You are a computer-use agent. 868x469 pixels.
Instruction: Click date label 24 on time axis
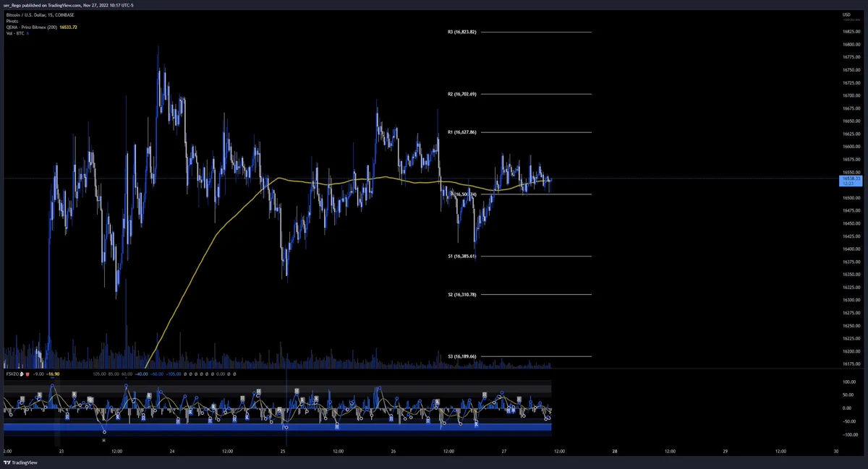point(172,451)
